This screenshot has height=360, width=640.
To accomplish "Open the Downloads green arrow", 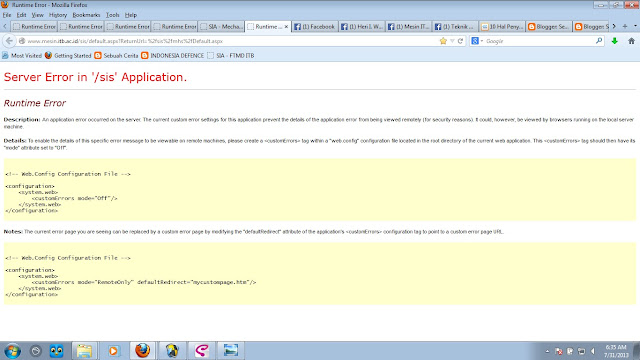I will (615, 41).
